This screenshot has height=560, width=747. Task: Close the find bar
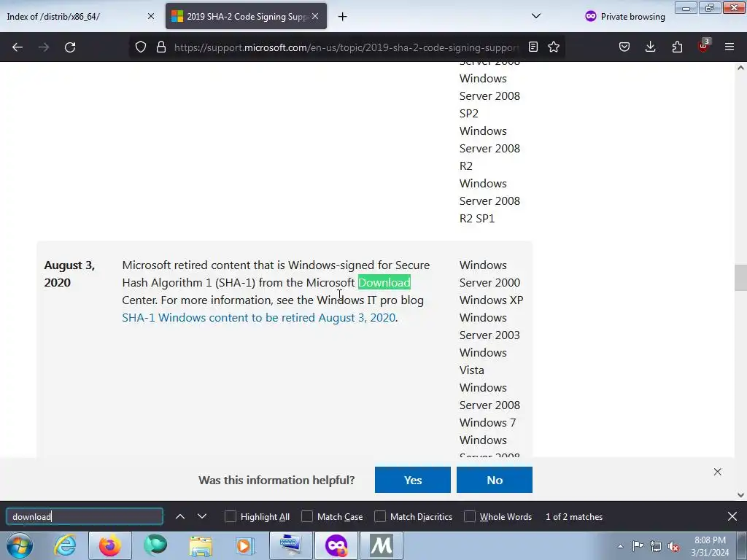pyautogui.click(x=732, y=517)
